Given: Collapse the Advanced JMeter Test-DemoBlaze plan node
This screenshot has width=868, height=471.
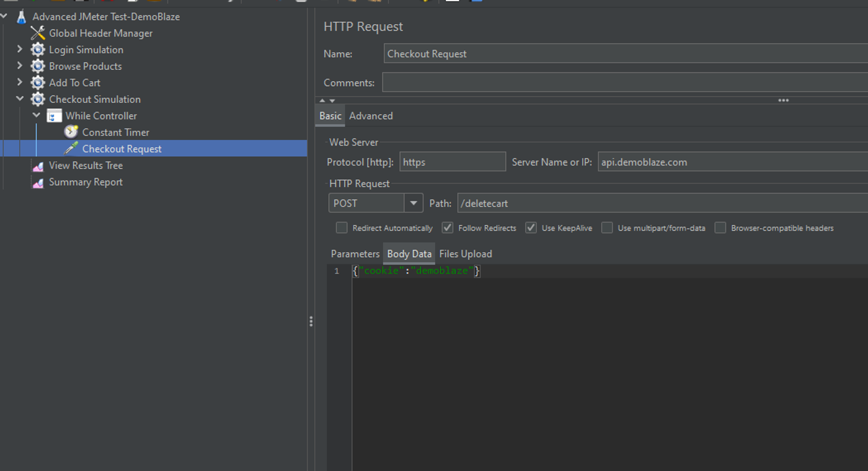Looking at the screenshot, I should [4, 17].
